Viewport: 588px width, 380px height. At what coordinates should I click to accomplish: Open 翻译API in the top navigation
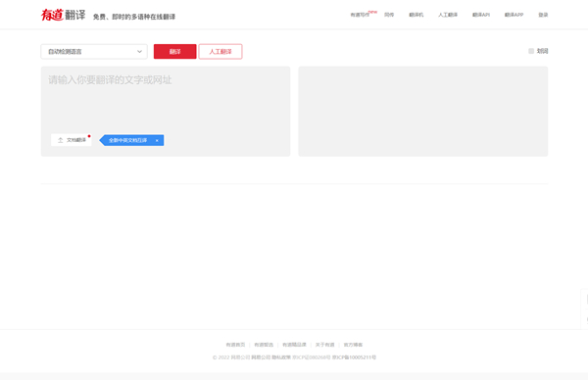pyautogui.click(x=481, y=15)
